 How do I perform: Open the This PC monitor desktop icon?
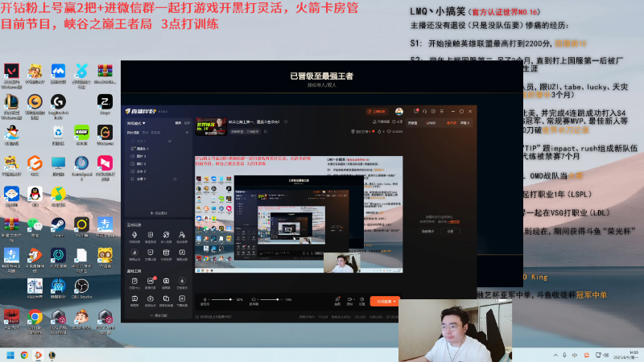pyautogui.click(x=58, y=163)
